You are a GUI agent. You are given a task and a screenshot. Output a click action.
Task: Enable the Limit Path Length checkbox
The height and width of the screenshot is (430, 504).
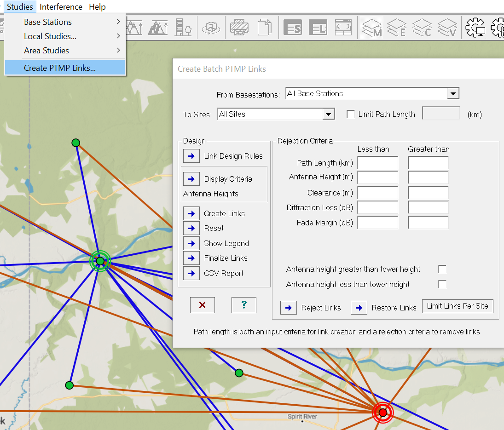(351, 114)
